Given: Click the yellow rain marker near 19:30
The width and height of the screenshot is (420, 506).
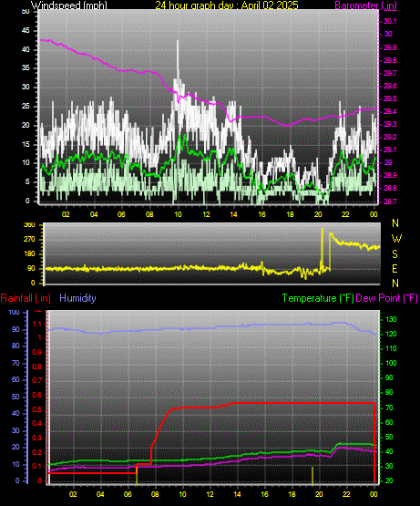Looking at the screenshot, I should (312, 476).
